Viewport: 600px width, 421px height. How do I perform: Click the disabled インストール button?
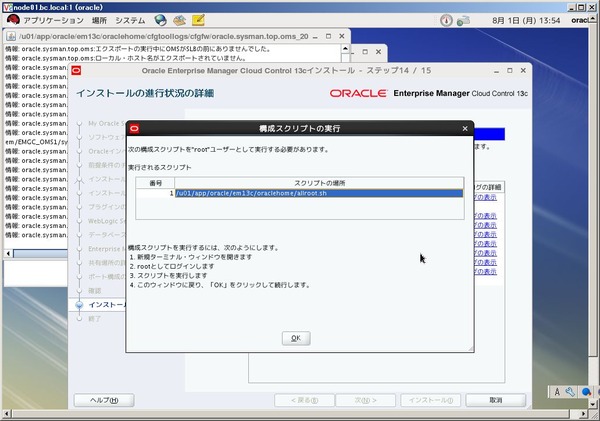[430, 400]
